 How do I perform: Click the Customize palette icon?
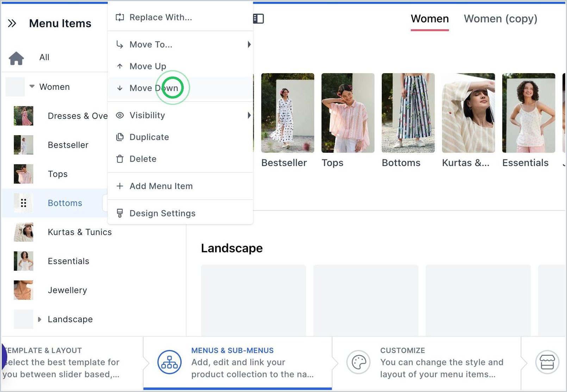(x=359, y=362)
